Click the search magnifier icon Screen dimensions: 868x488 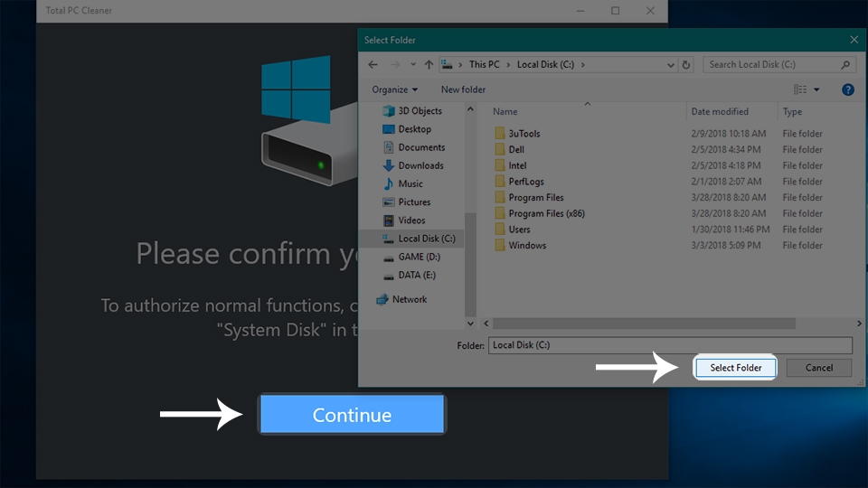(845, 65)
